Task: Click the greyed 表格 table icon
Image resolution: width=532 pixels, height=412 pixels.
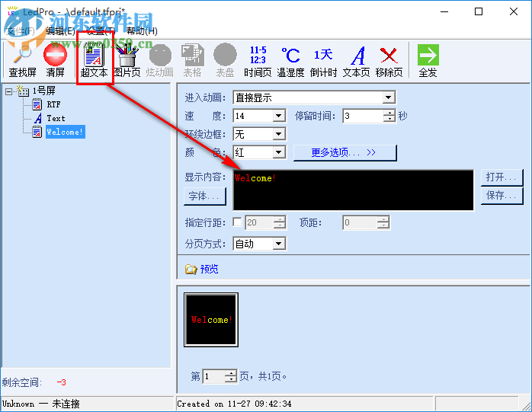Action: [192, 55]
